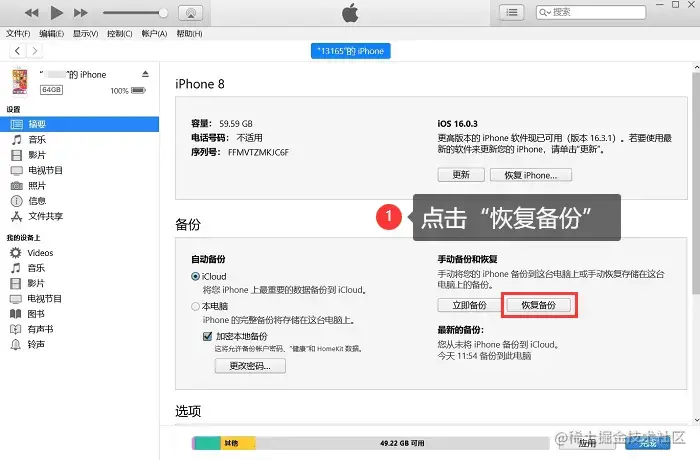Click the blue 完成 button
The image size is (700, 460).
coord(648,443)
